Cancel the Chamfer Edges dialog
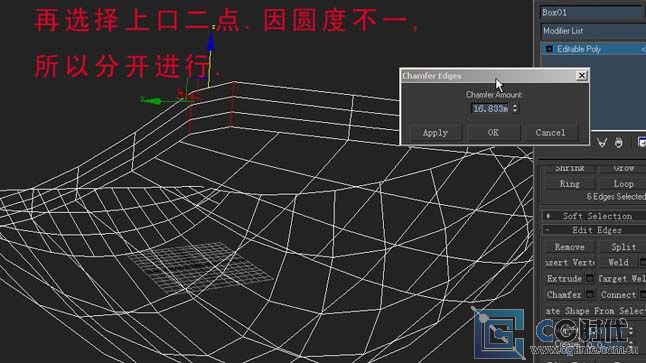The image size is (646, 363). tap(550, 133)
